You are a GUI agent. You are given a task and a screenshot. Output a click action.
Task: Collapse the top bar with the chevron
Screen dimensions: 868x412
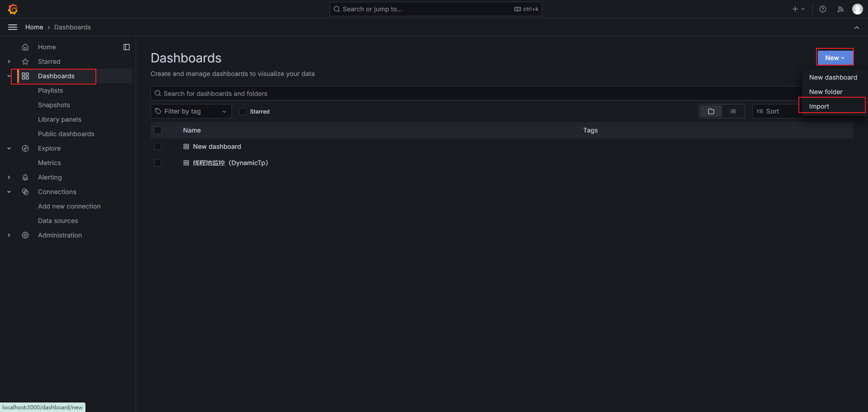[857, 28]
